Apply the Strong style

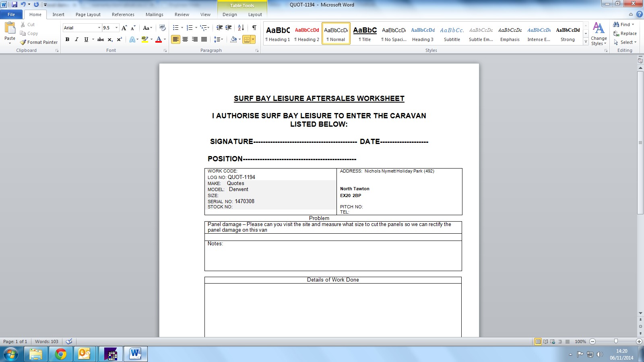pyautogui.click(x=568, y=33)
